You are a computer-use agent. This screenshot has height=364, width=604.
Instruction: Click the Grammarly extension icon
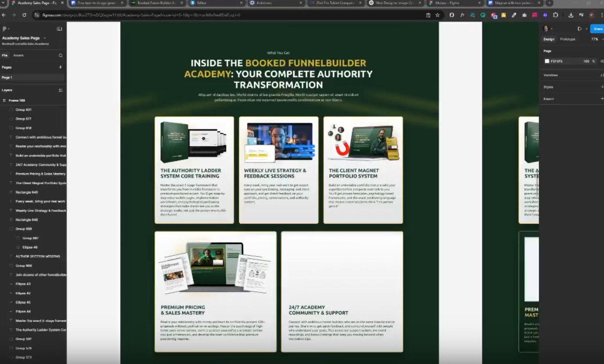(483, 15)
